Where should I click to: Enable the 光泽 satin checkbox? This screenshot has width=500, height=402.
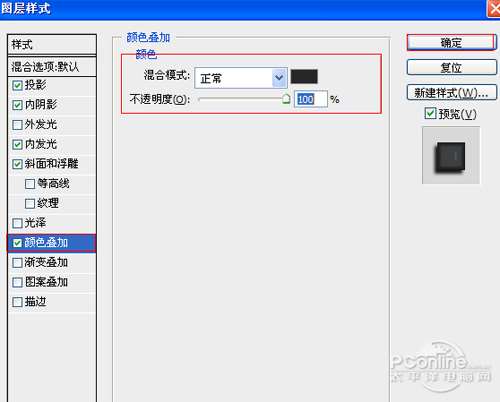point(17,223)
